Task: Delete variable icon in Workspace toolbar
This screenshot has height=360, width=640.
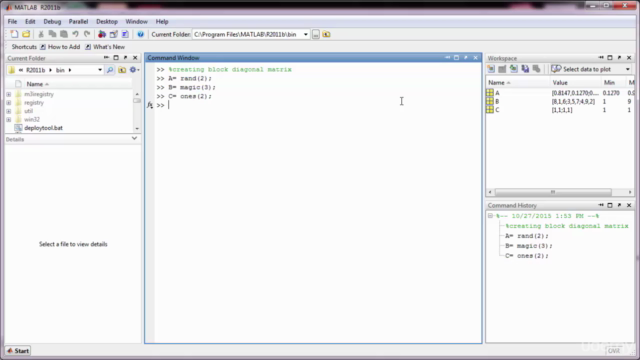Action: [x=537, y=69]
